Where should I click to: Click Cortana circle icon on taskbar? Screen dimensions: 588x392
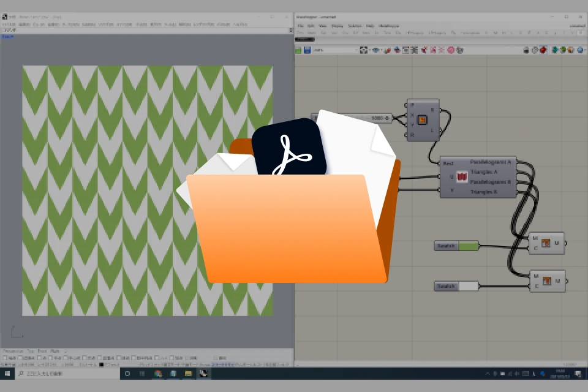point(127,374)
